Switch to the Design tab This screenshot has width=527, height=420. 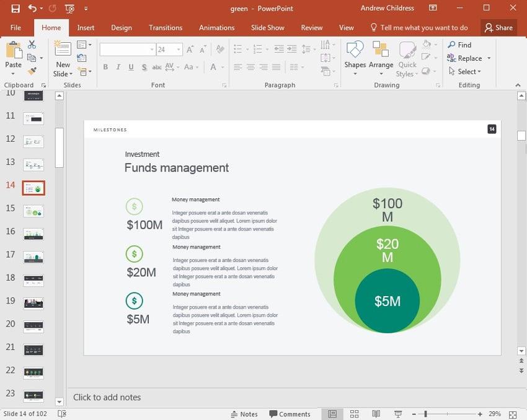click(x=121, y=27)
